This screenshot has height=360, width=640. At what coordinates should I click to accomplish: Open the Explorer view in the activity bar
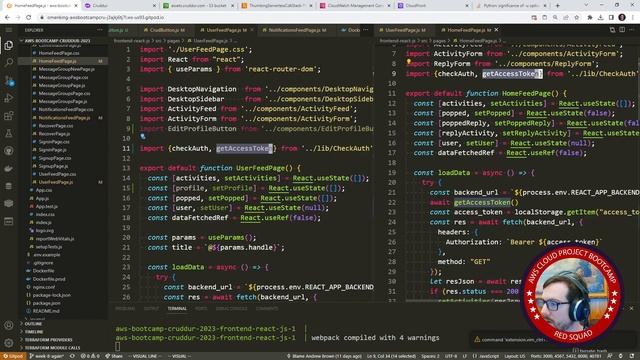[9, 45]
